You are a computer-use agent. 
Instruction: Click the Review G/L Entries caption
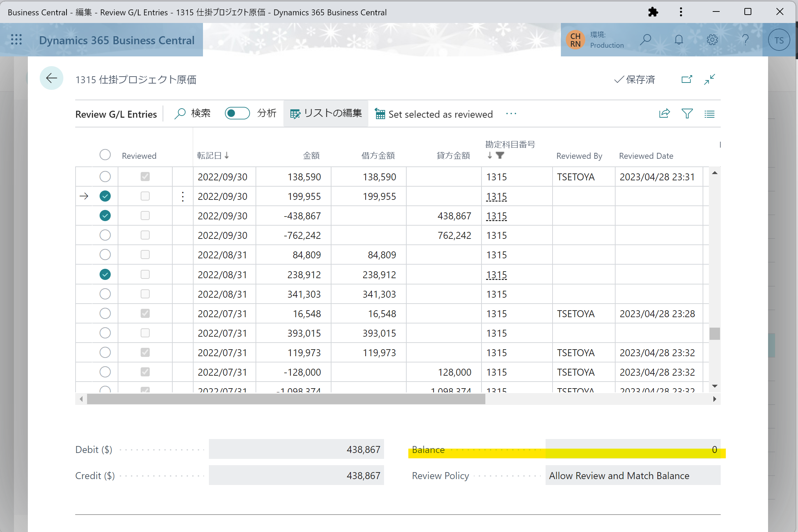coord(116,114)
